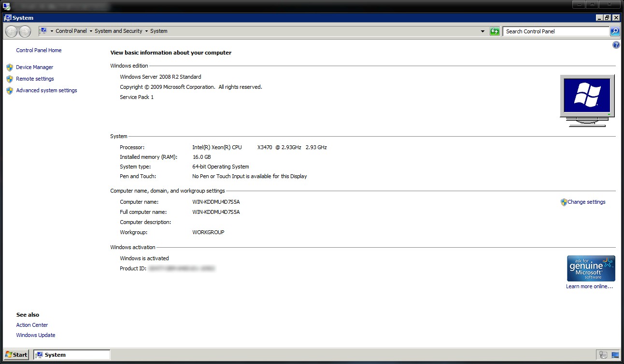Expand the dropdown arrow after Control Panel breadcrumb
The width and height of the screenshot is (624, 364).
tap(91, 31)
